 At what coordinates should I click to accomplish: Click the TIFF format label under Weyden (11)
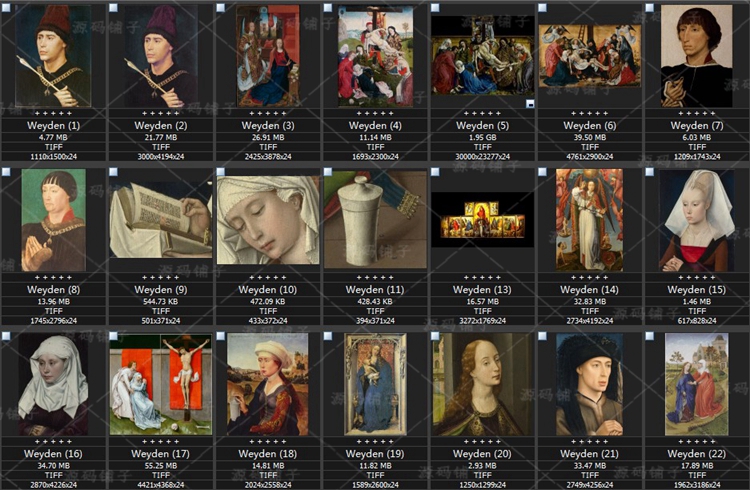click(x=375, y=311)
